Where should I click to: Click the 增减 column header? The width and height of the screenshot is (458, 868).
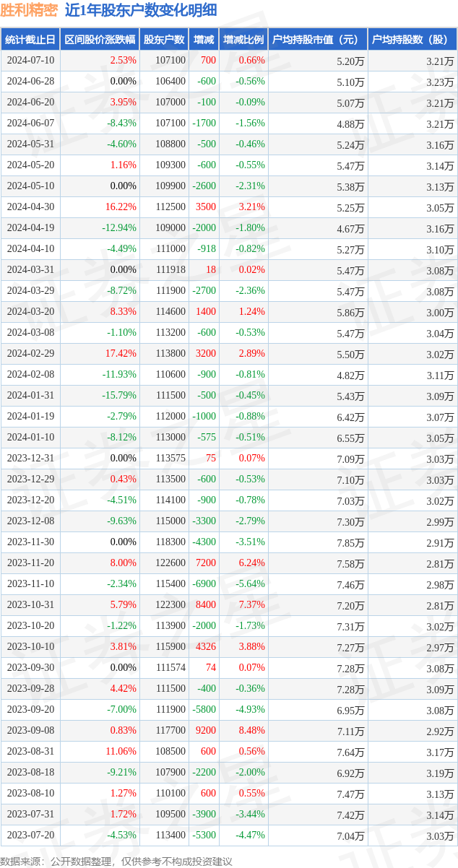point(204,40)
